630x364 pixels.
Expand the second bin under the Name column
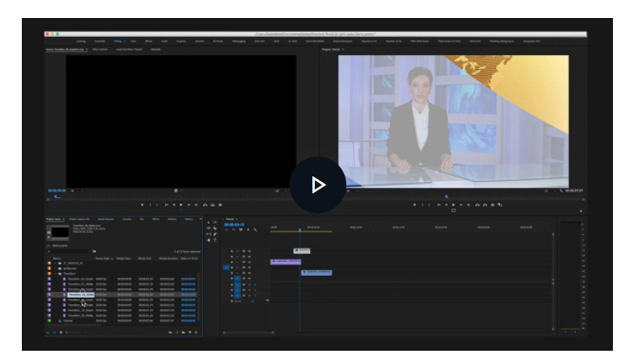point(55,268)
